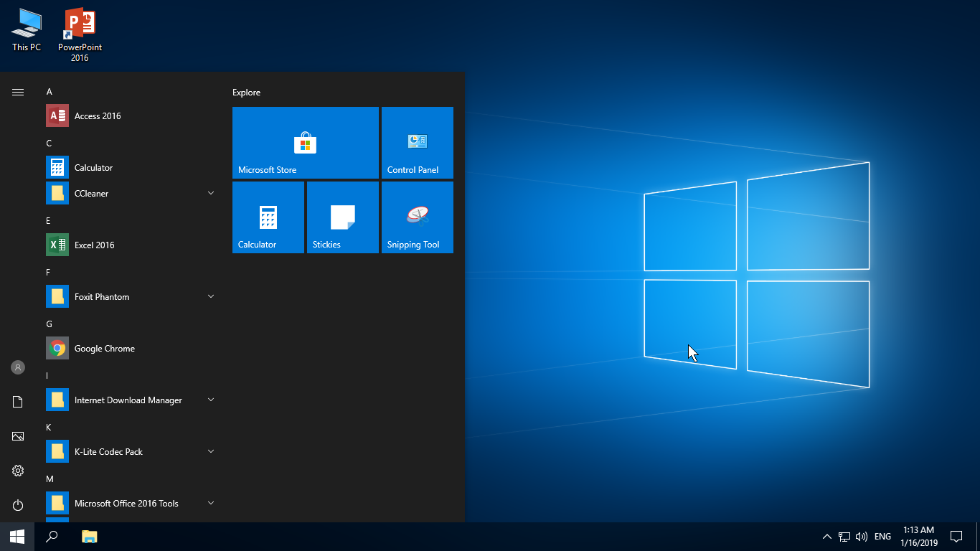Image resolution: width=980 pixels, height=551 pixels.
Task: Expand the CCleaner folder chevron
Action: tap(211, 193)
